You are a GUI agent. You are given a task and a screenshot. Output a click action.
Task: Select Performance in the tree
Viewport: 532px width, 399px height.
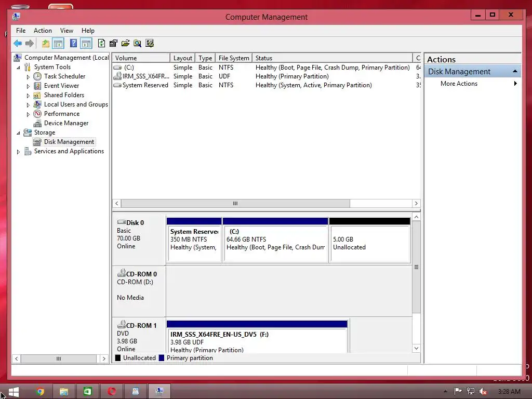point(62,114)
